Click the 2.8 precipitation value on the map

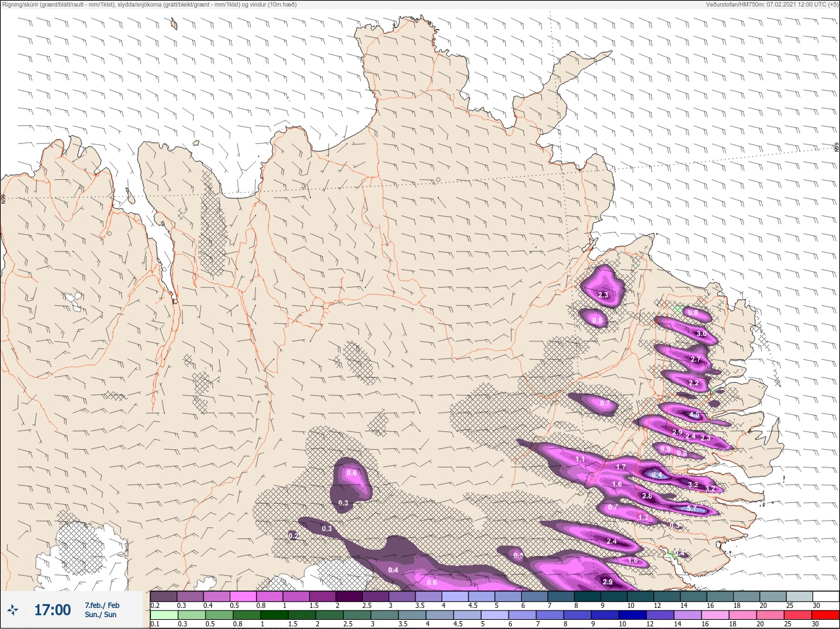coord(647,496)
